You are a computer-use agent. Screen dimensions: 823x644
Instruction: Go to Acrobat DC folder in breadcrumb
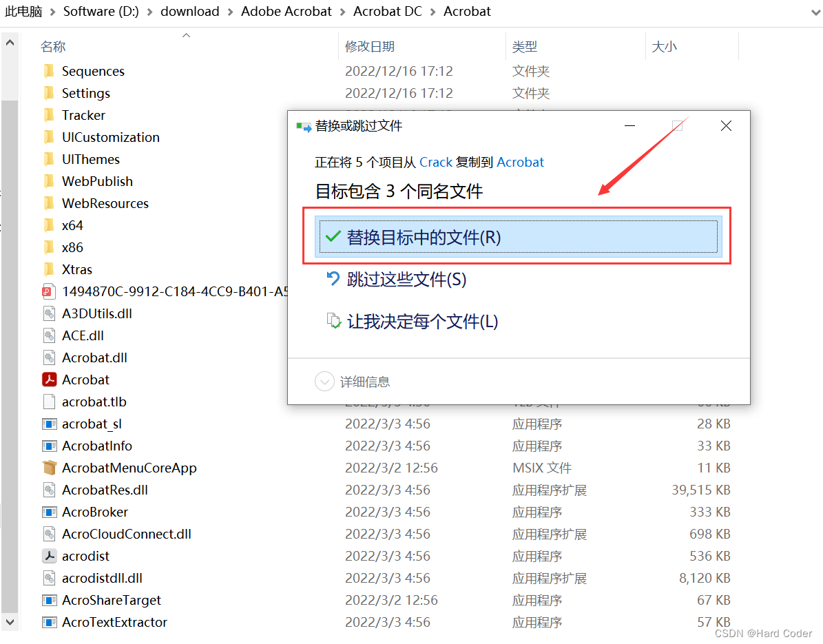point(387,12)
